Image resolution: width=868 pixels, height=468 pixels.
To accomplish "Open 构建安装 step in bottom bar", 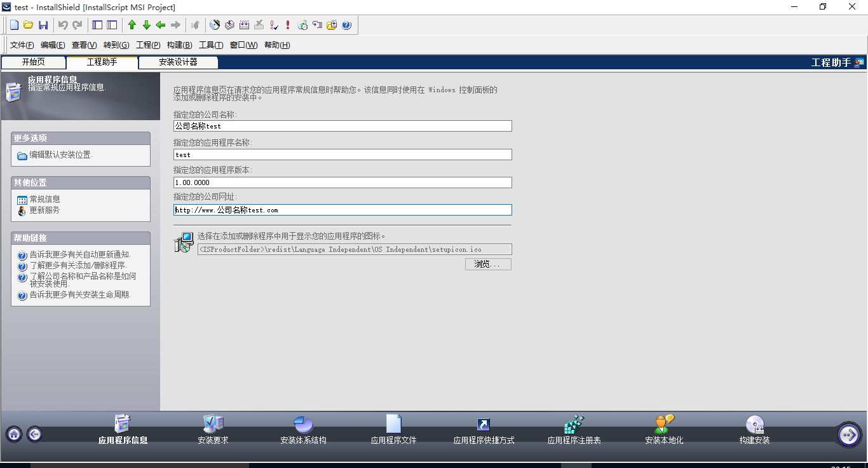I will [754, 430].
